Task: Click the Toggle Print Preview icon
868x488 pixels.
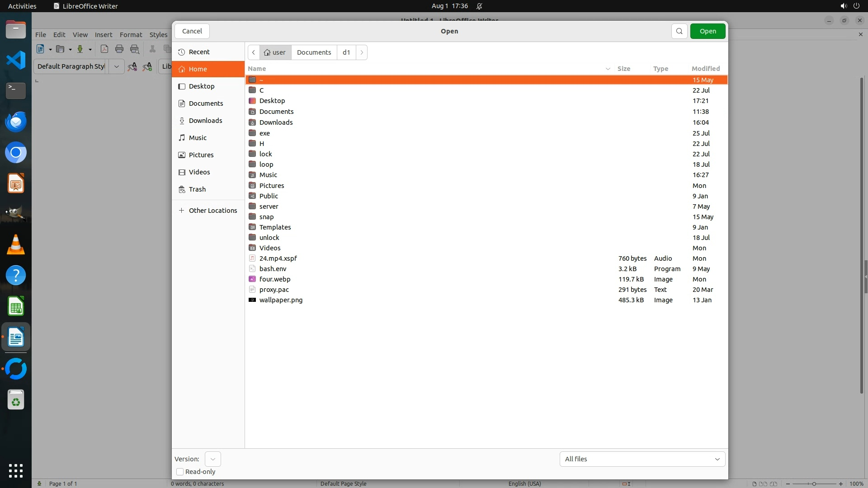Action: pos(135,49)
